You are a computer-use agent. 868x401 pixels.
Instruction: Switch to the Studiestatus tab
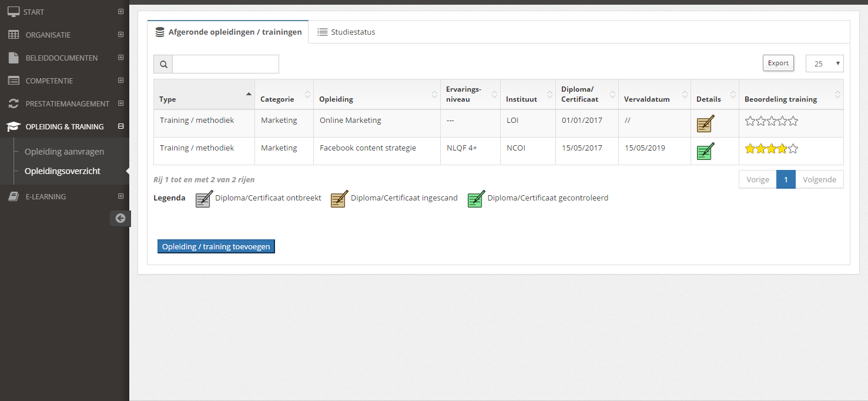pos(346,32)
